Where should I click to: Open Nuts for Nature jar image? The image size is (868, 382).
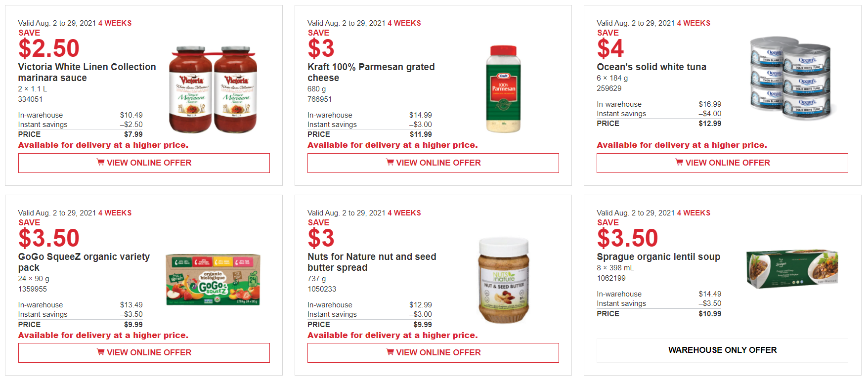(x=504, y=280)
